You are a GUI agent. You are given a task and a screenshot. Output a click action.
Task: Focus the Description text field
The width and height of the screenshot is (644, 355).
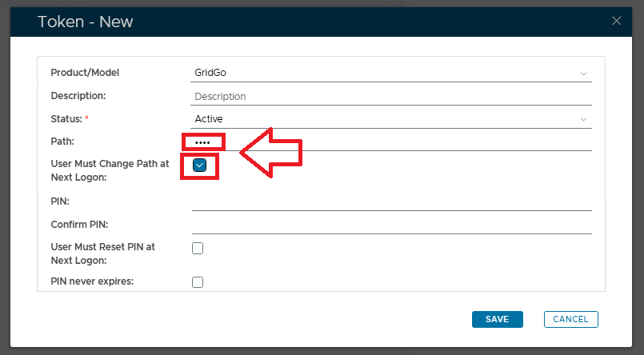pyautogui.click(x=391, y=97)
